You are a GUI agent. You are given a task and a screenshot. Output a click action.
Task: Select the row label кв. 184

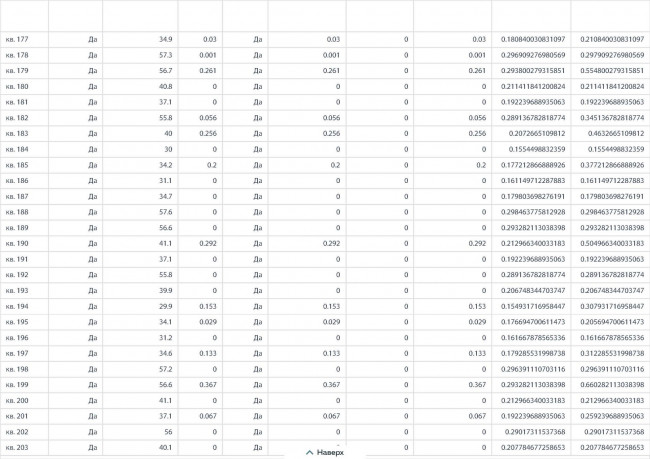tap(17, 149)
